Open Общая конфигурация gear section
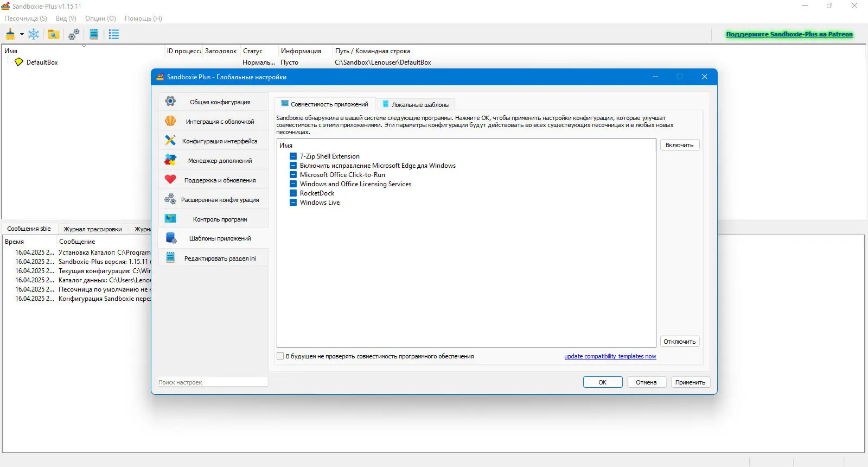The width and height of the screenshot is (868, 467). tap(213, 102)
